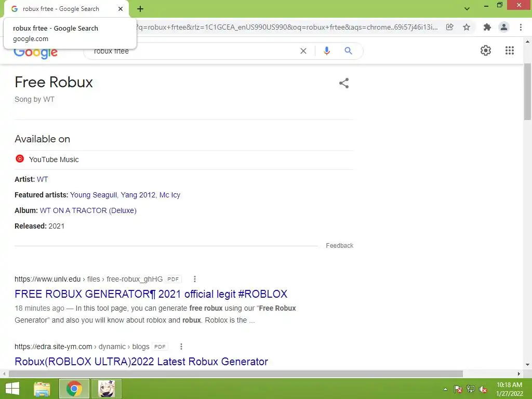The image size is (532, 399).
Task: Share the Free Robux knowledge panel
Action: 344,83
